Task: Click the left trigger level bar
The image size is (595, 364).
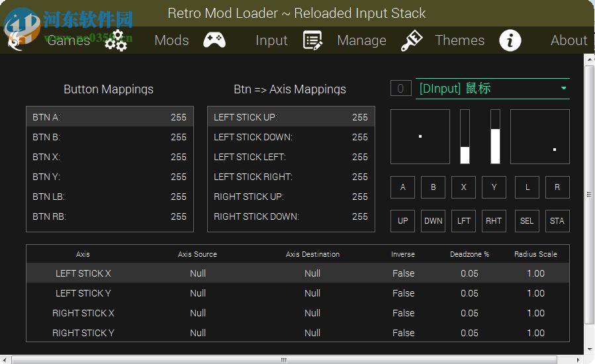Action: [x=465, y=136]
